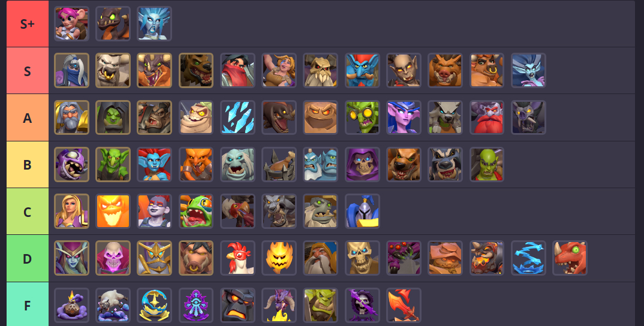Select the orange A tier label
Image resolution: width=644 pixels, height=326 pixels.
click(28, 117)
